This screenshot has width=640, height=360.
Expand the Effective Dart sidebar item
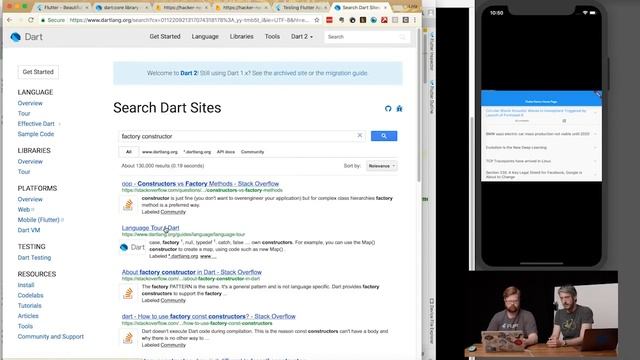[60, 124]
